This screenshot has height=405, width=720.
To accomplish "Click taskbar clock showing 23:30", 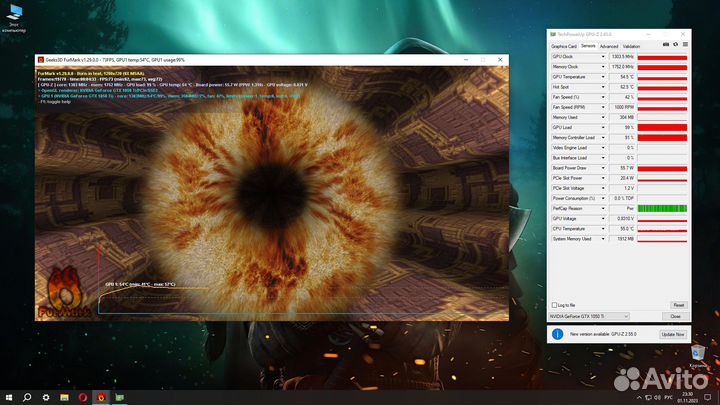I will coord(687,397).
